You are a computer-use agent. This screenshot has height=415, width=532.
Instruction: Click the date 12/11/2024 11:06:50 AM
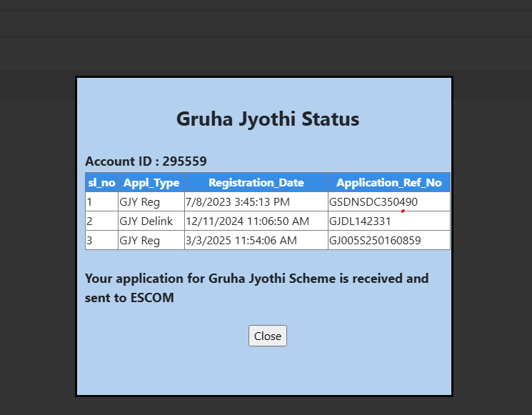(x=247, y=221)
